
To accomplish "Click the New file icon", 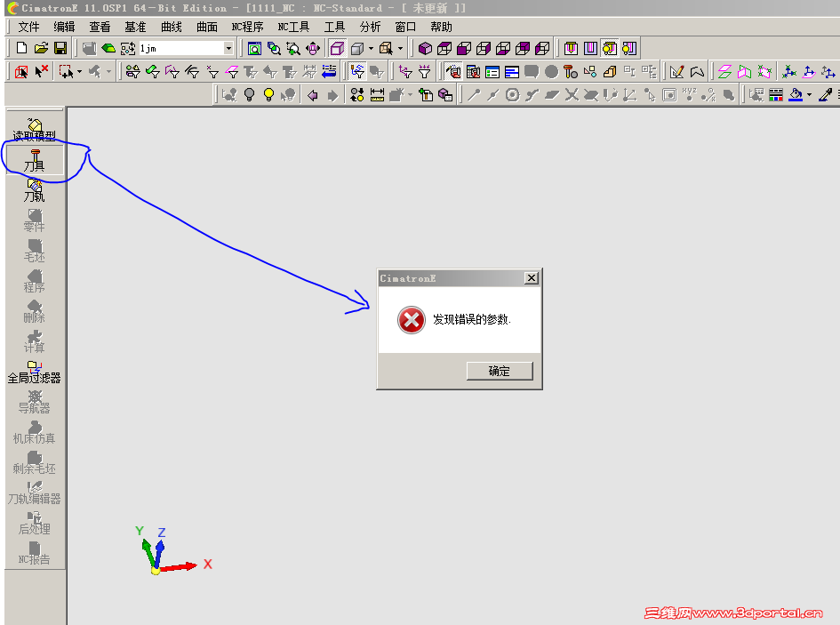I will [22, 48].
